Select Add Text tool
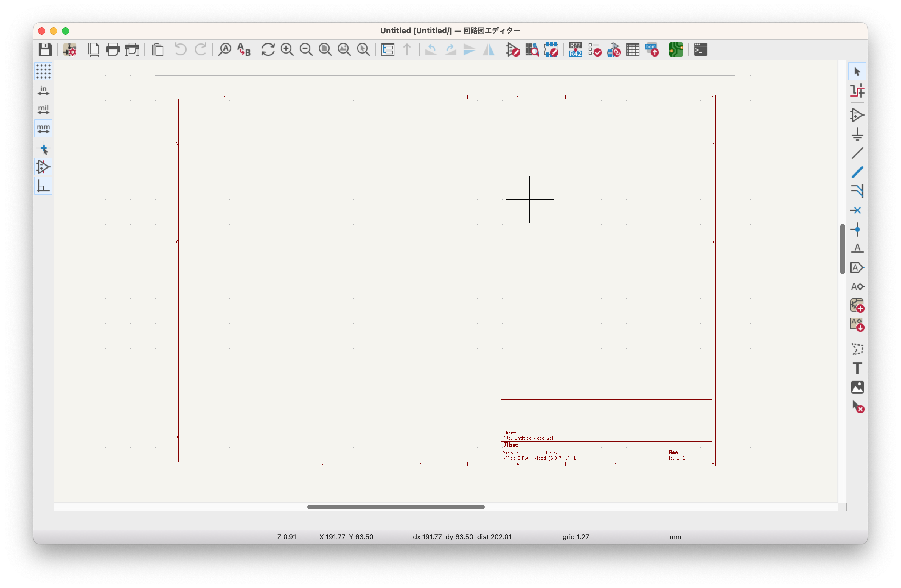This screenshot has height=588, width=901. tap(857, 368)
